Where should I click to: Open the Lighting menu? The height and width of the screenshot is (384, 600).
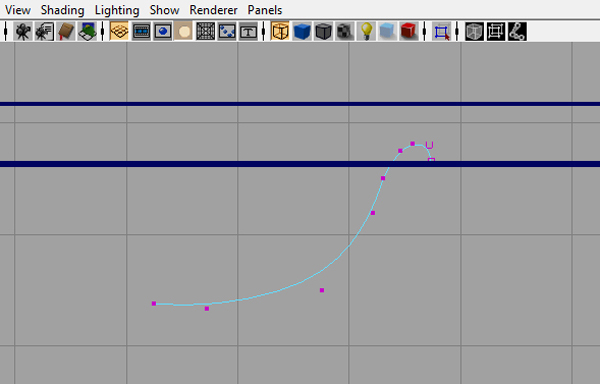(117, 10)
